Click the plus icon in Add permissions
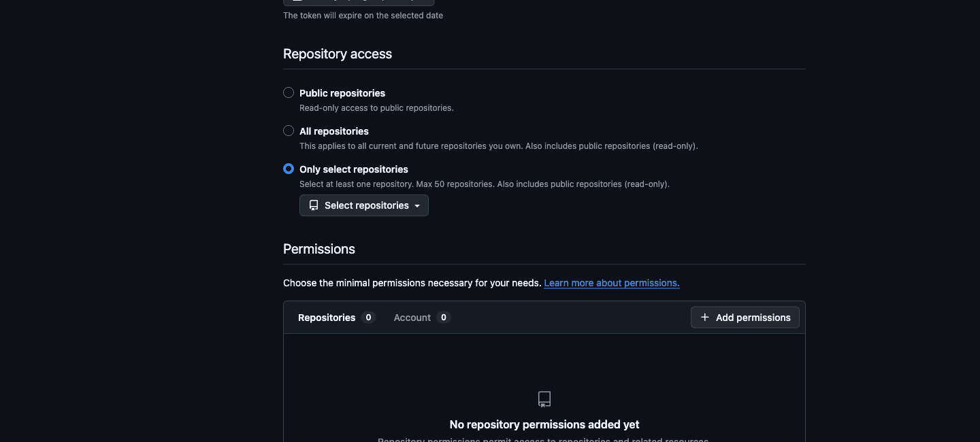 pyautogui.click(x=705, y=318)
